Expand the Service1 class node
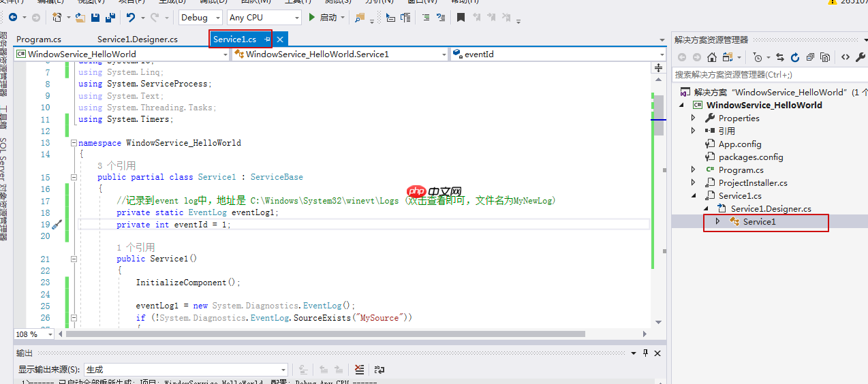The image size is (868, 384). (x=717, y=221)
